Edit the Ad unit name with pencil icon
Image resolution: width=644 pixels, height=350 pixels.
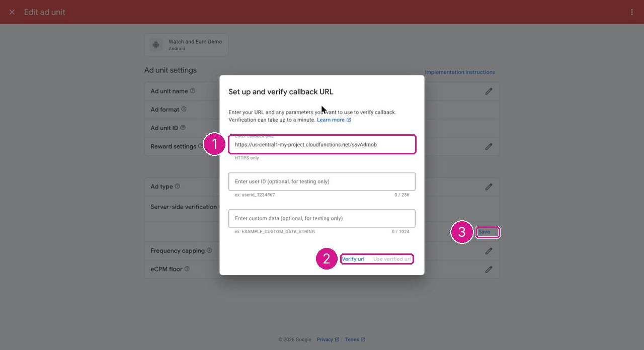[x=489, y=92]
